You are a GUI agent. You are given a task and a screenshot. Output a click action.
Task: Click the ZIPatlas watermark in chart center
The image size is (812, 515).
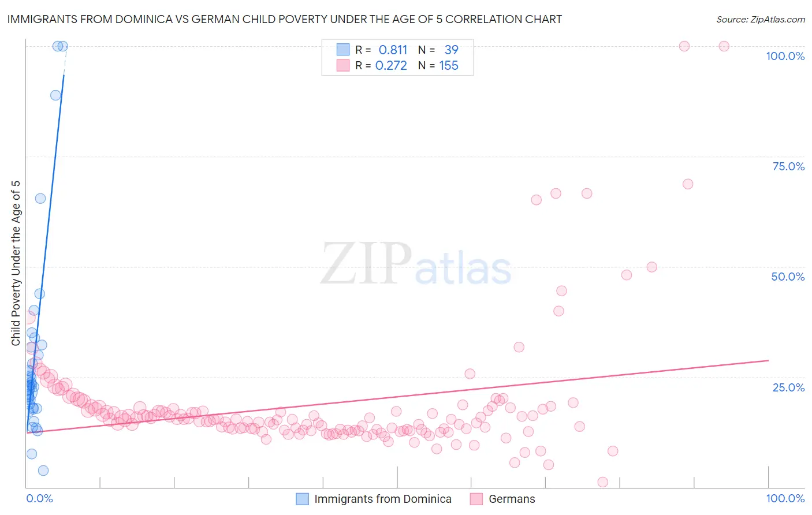416,264
